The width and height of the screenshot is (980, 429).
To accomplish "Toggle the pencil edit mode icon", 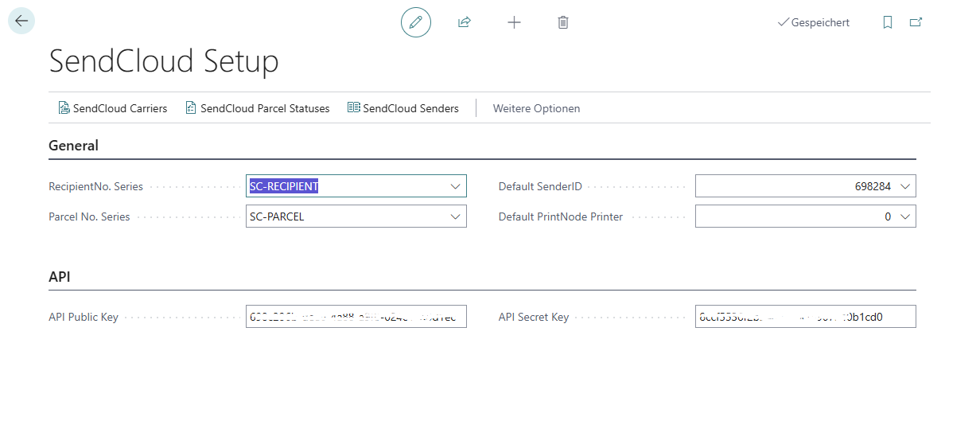I will 415,22.
